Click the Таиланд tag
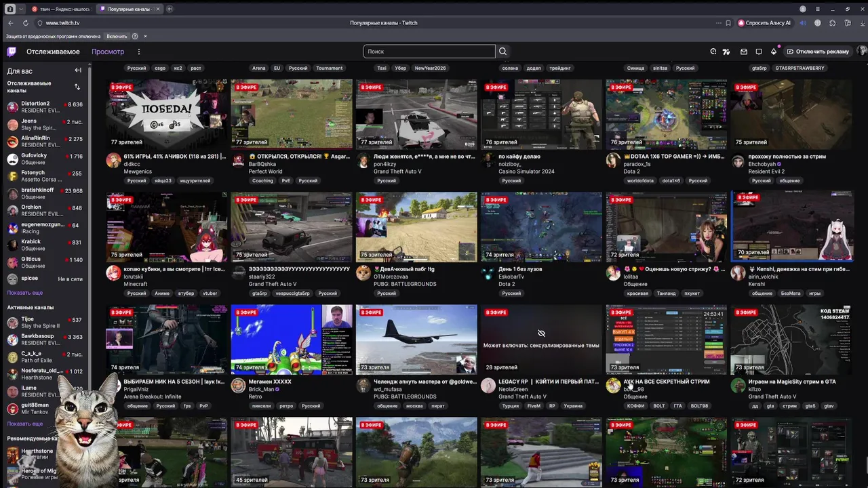 666,293
